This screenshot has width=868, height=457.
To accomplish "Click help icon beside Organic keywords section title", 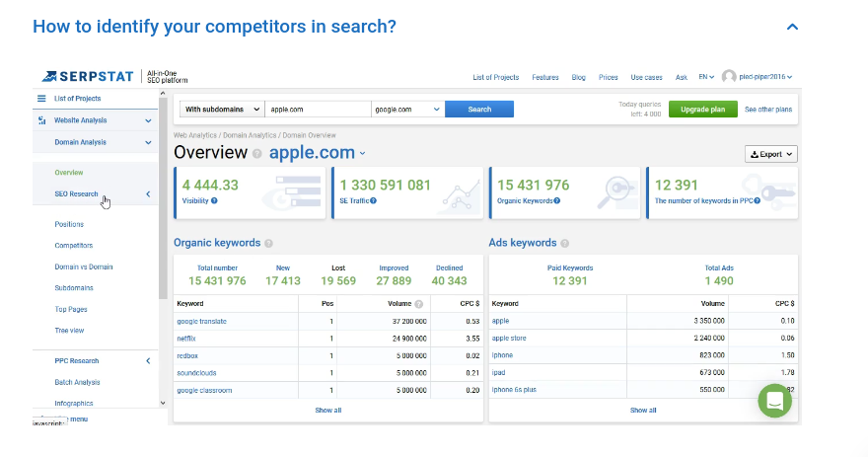I will pos(268,243).
